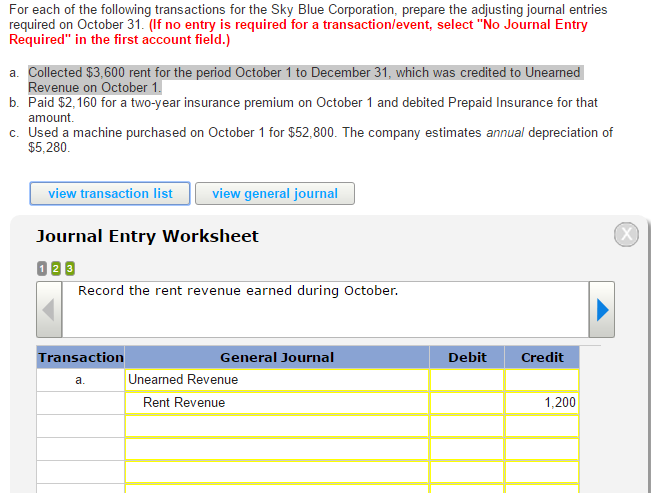Switch to worksheet step 2

tap(56, 269)
